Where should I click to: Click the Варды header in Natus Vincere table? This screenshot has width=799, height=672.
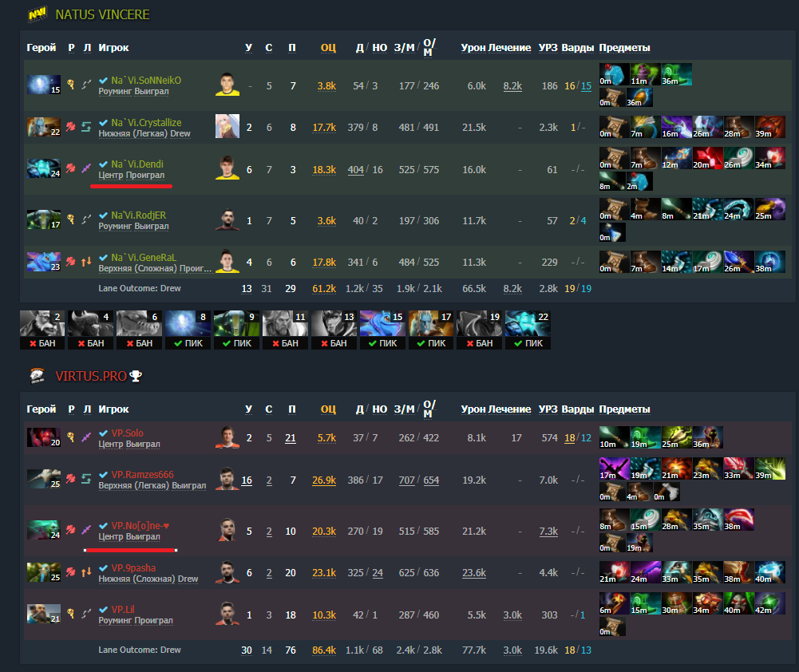577,47
